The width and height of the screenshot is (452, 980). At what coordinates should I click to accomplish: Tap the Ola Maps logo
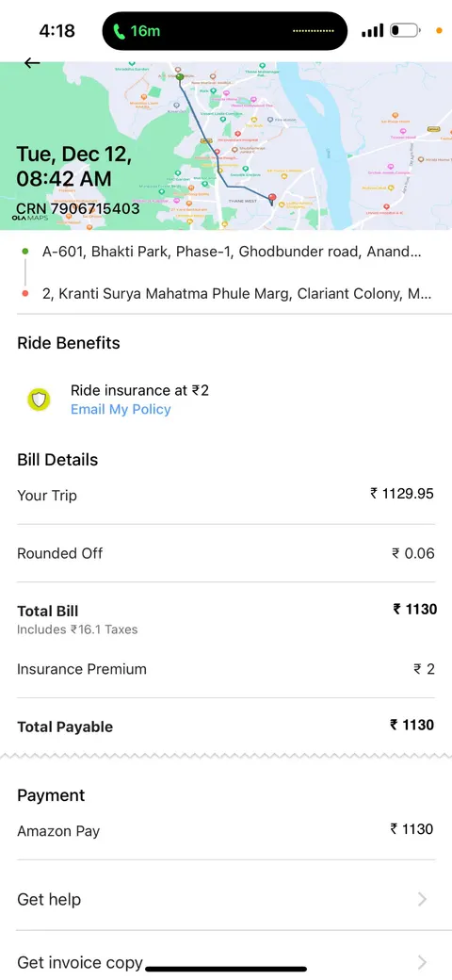pos(29,218)
